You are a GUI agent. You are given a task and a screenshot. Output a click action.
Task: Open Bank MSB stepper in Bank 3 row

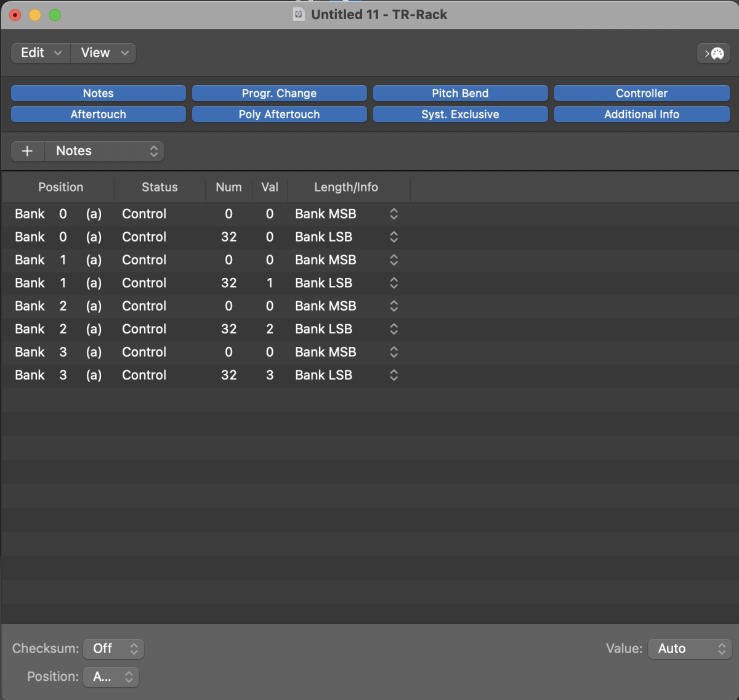coord(394,352)
